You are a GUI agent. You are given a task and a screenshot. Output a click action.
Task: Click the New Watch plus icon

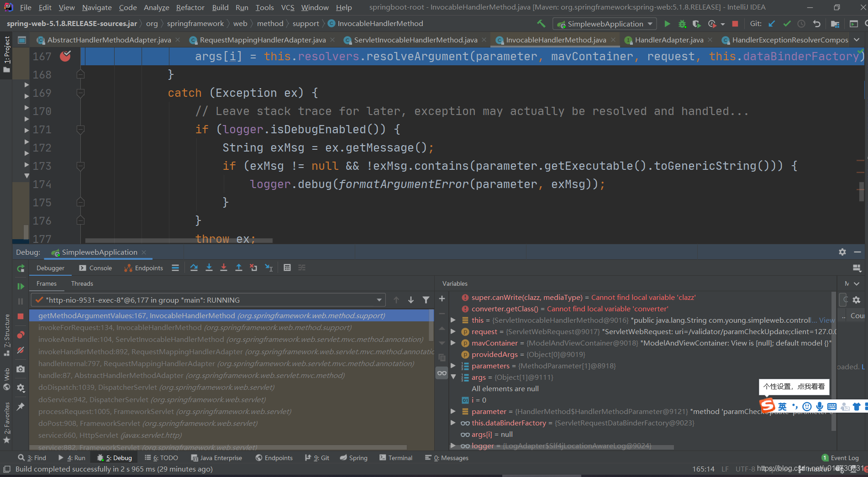click(x=442, y=299)
